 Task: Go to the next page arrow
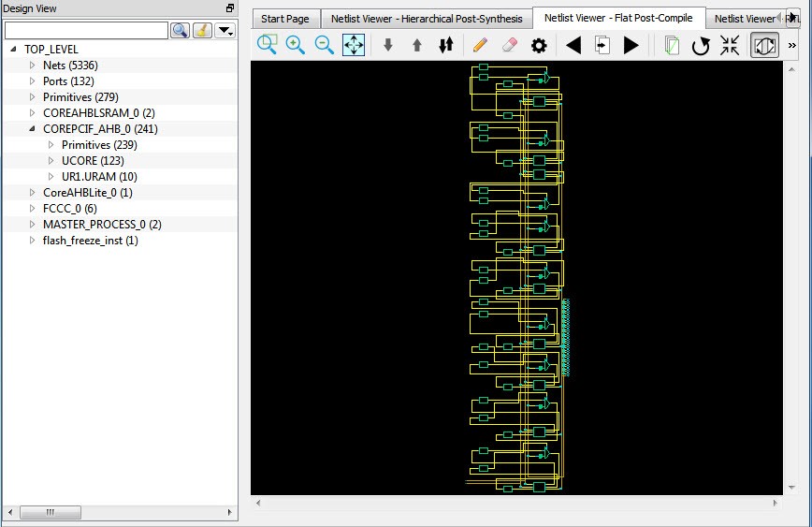pos(631,45)
